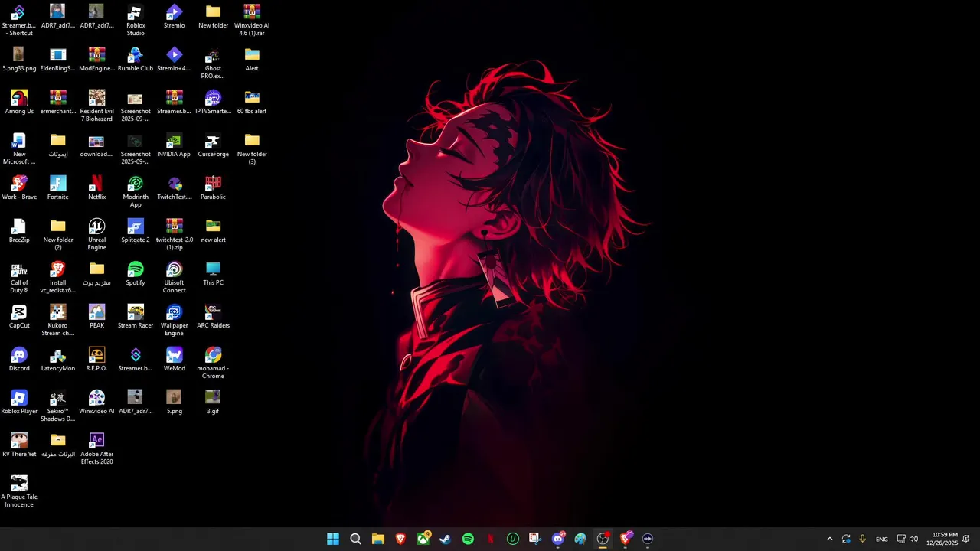The image size is (980, 551).
Task: Open the LatencyMon desktop shortcut
Action: (x=57, y=360)
